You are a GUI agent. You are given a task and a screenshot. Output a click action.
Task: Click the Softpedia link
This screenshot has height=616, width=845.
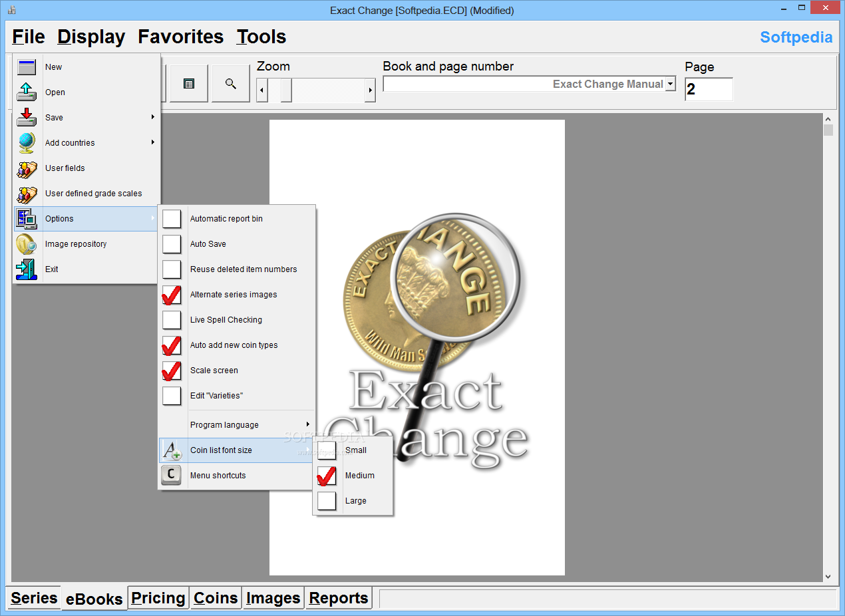pos(796,37)
